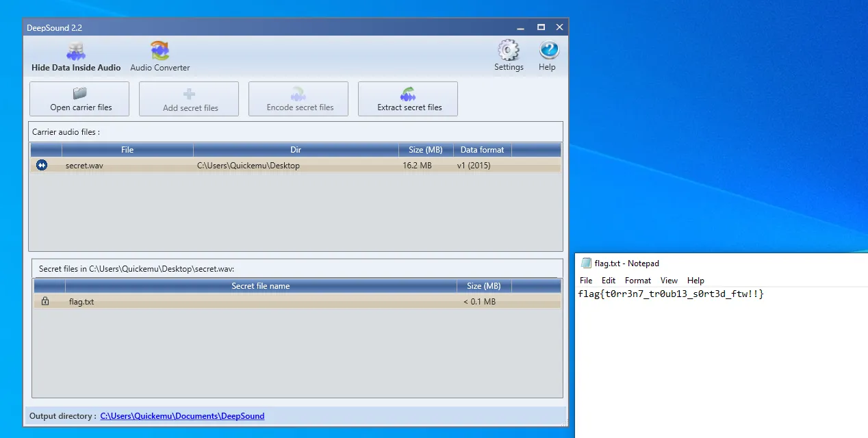Open Notepad File menu
The height and width of the screenshot is (438, 868).
pyautogui.click(x=586, y=281)
